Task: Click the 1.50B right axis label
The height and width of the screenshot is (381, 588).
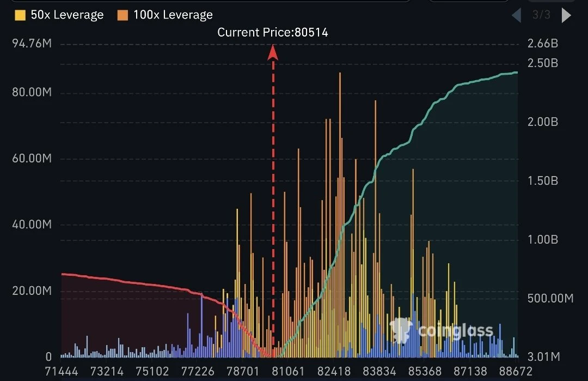Action: tap(543, 181)
